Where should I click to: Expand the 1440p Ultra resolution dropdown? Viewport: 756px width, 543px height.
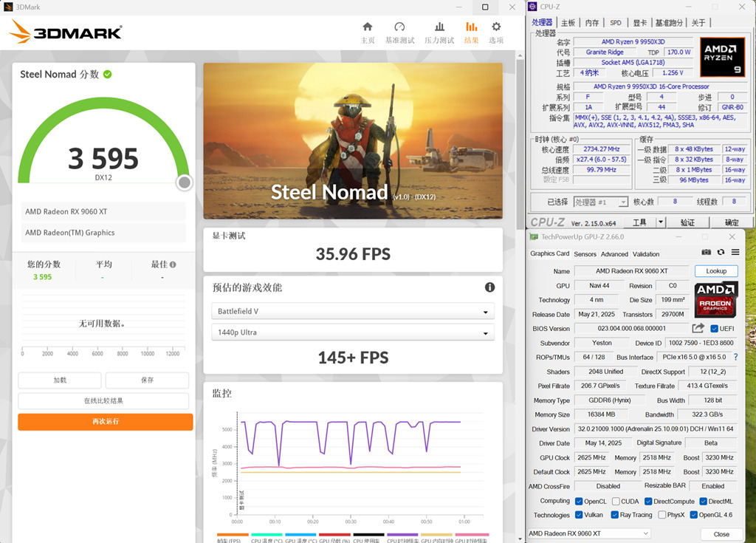click(x=352, y=332)
